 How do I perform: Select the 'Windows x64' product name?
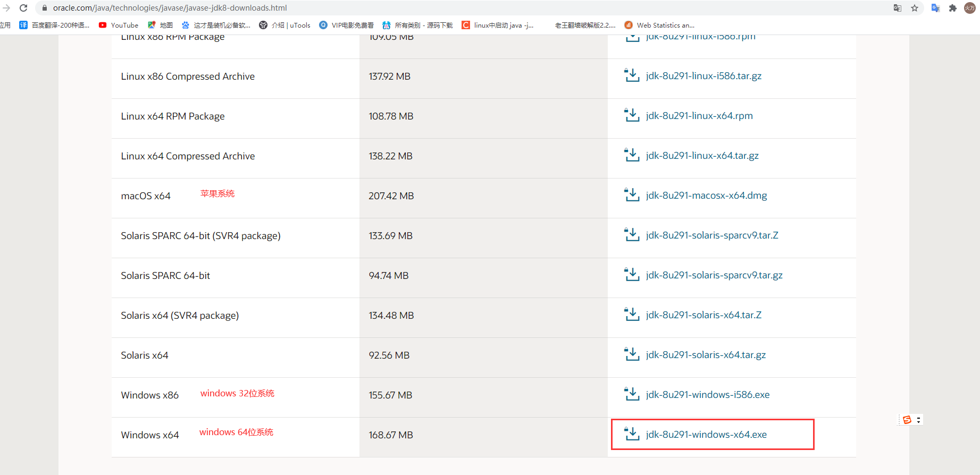150,435
